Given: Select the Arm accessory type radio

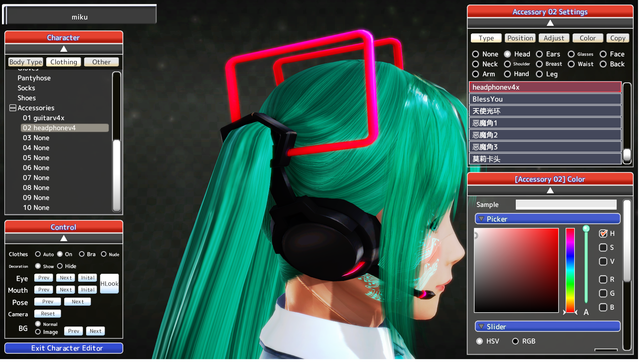Looking at the screenshot, I should [x=476, y=74].
